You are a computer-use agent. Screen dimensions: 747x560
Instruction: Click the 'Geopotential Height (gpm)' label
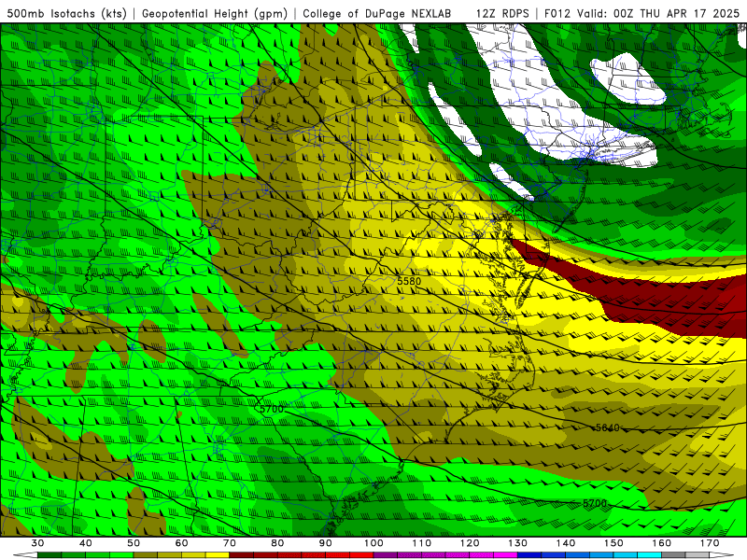tap(215, 13)
